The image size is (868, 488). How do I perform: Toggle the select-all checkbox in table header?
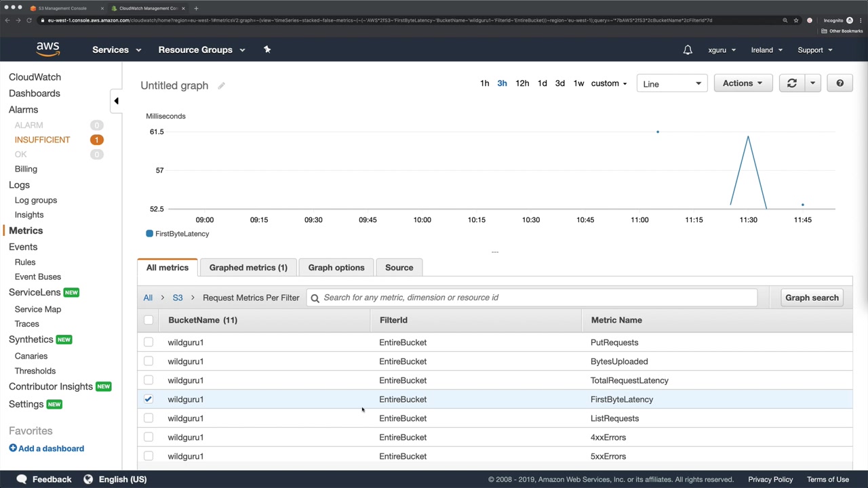click(x=149, y=320)
